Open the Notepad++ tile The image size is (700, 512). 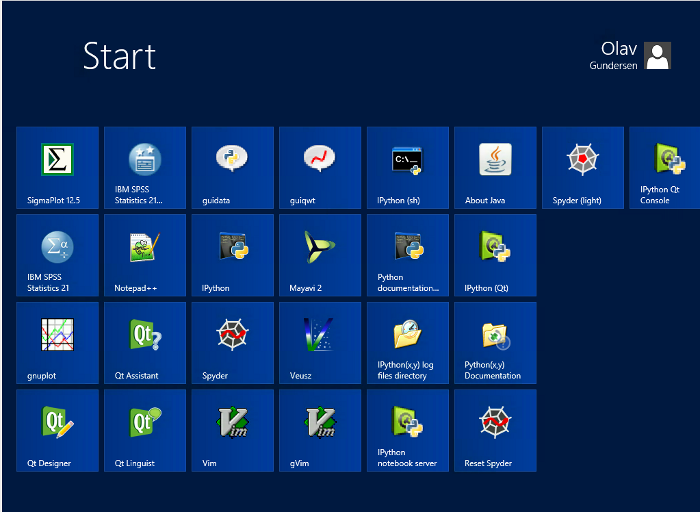tap(145, 255)
